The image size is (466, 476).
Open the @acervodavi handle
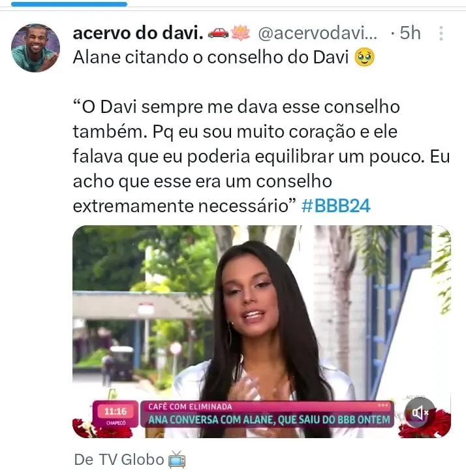(317, 33)
